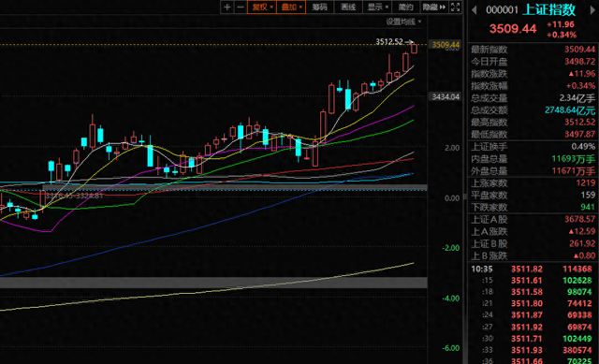
Task: Go to previous stock with left arrow
Action: click(x=475, y=10)
